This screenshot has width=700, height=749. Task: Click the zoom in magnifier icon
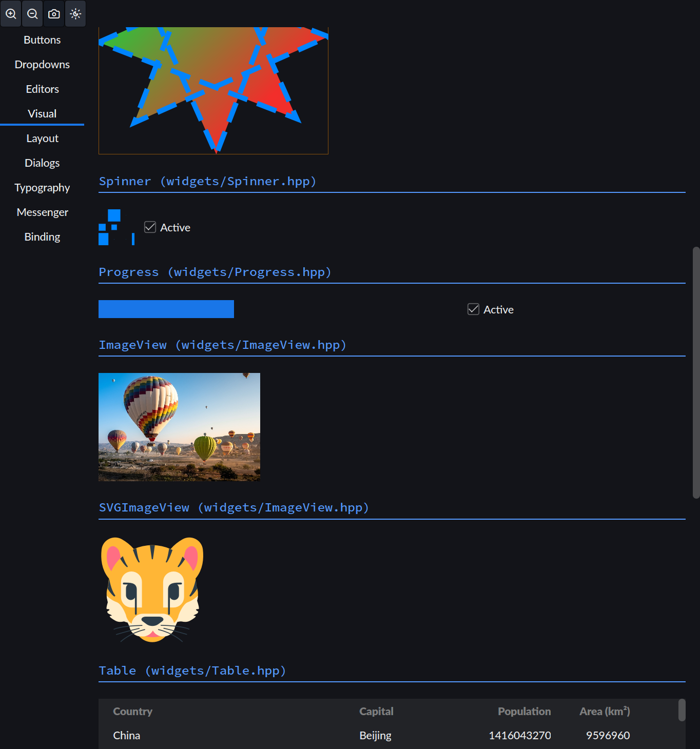[x=11, y=14]
